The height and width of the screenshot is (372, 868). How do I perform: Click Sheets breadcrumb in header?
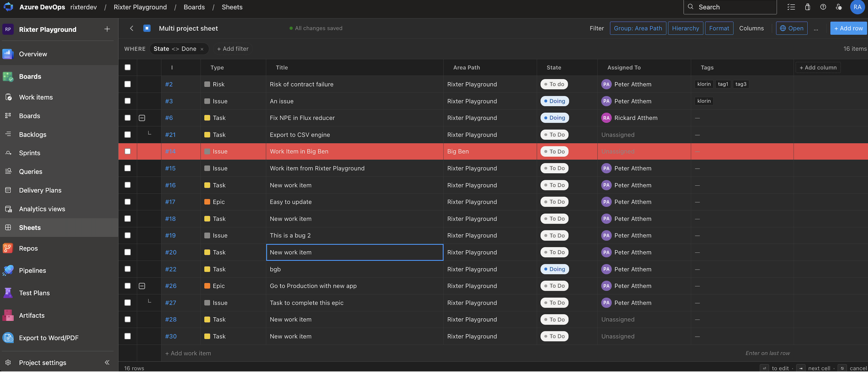click(x=232, y=7)
